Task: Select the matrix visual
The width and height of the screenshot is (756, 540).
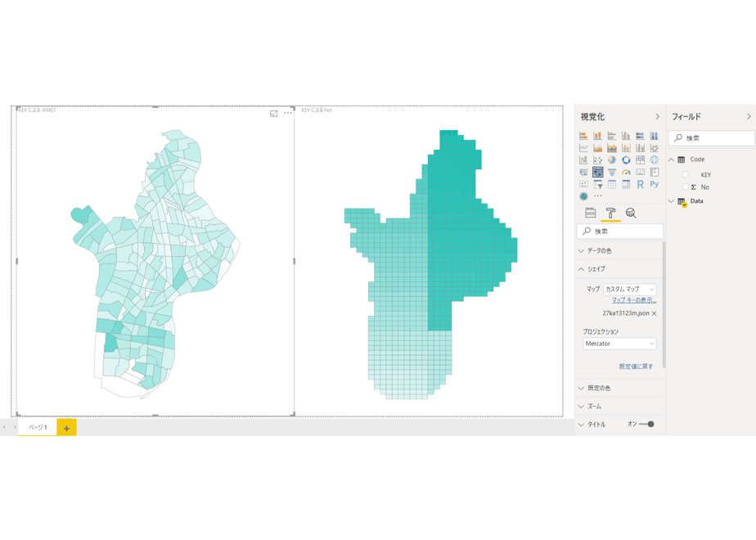Action: click(x=626, y=184)
